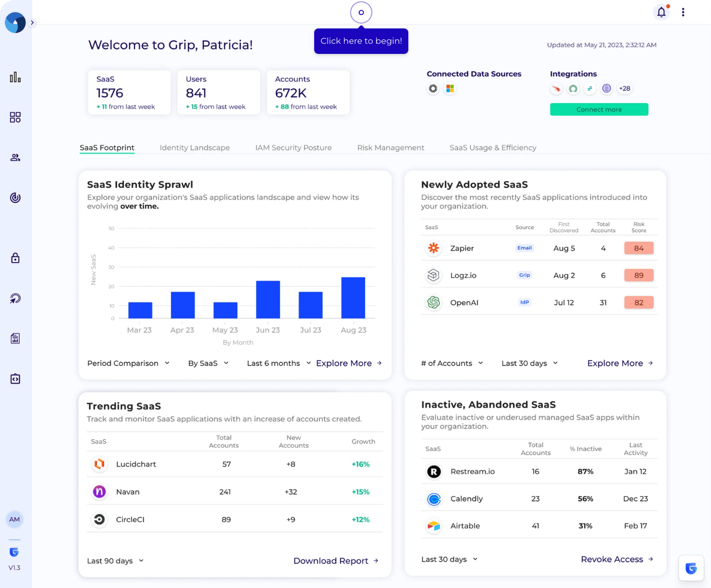
Task: Open the notifications bell icon
Action: pos(661,13)
